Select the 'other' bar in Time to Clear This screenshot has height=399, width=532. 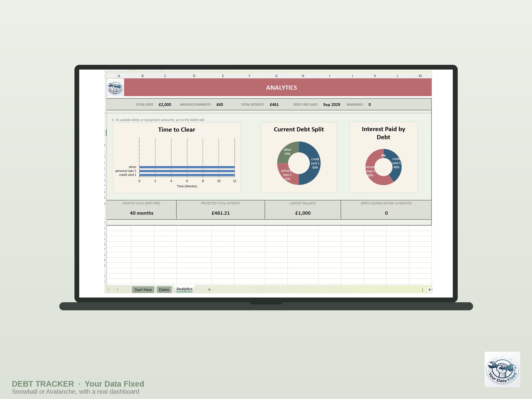[x=187, y=167]
